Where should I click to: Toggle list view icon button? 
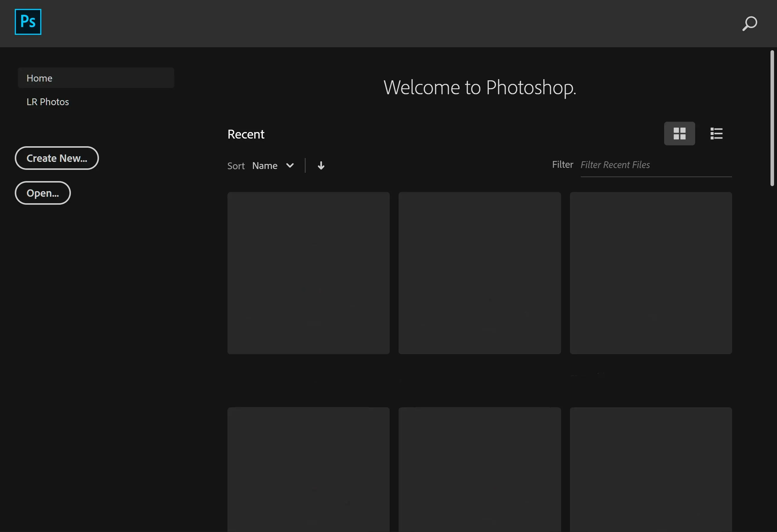tap(716, 133)
